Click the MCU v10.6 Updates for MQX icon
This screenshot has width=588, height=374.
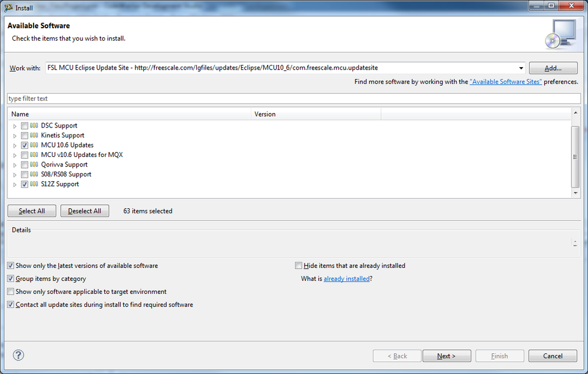pos(34,155)
